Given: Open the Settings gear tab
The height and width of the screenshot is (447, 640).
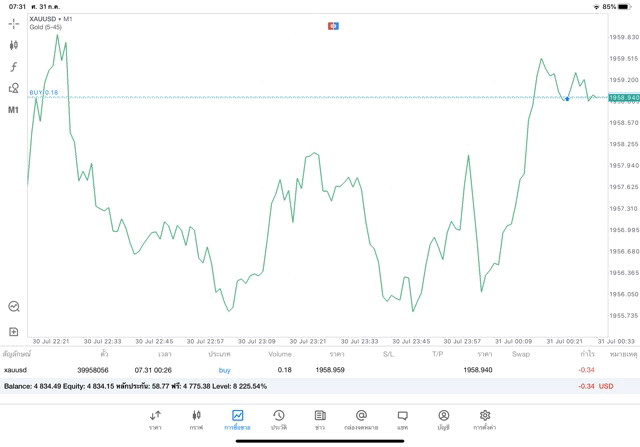Looking at the screenshot, I should point(485,419).
